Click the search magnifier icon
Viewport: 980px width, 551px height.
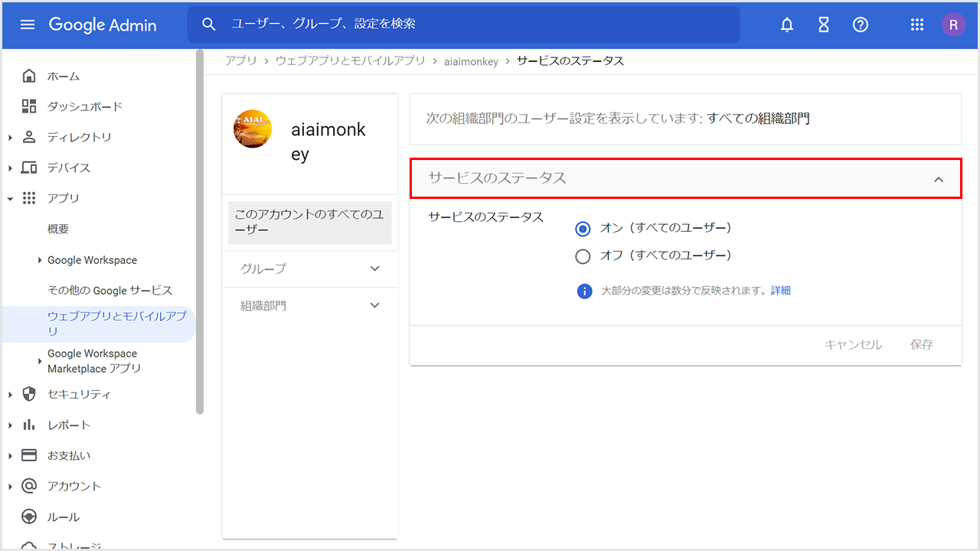(209, 24)
